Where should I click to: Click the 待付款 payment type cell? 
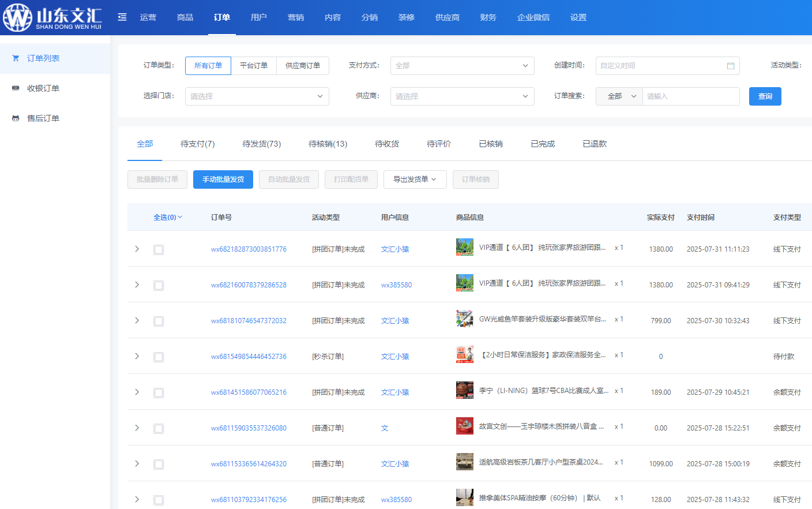click(784, 357)
